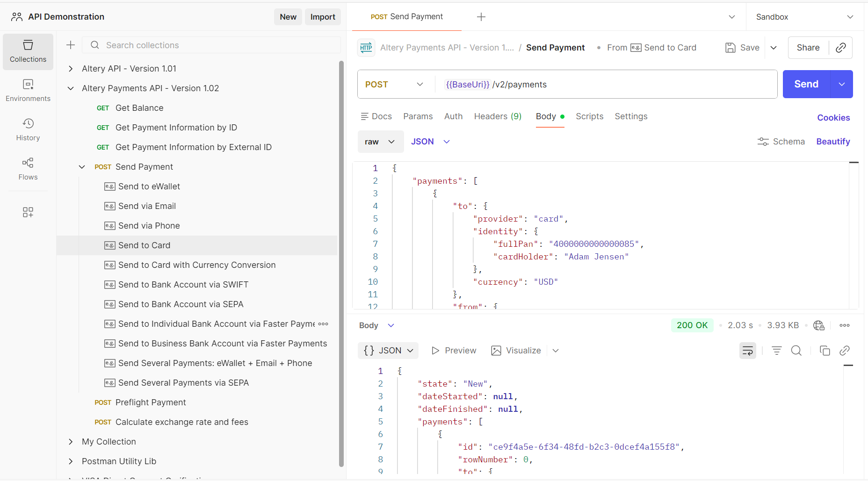The image size is (868, 481).
Task: Expand Altery API - Version 1.01 collection
Action: 71,69
